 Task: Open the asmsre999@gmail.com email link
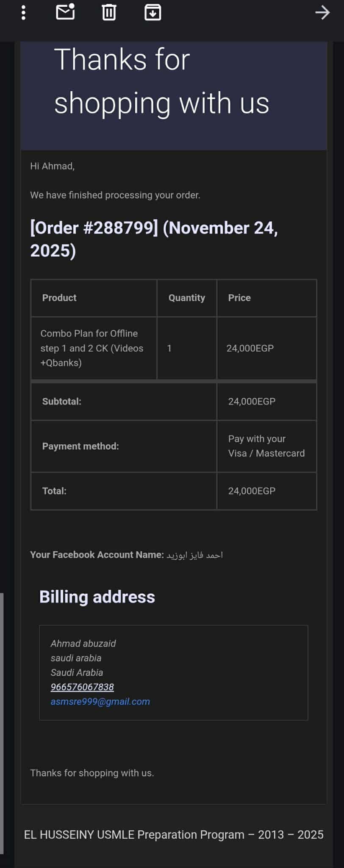click(x=100, y=701)
